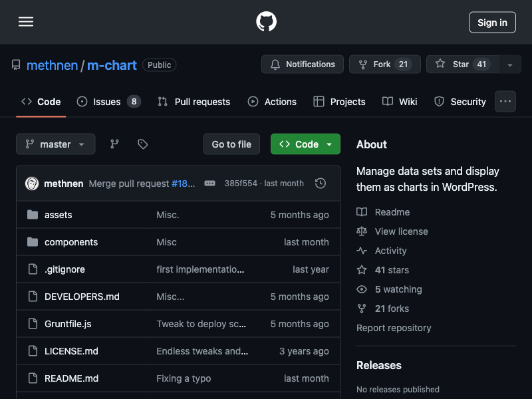Open 'Endless tweaks and...' commit message
The height and width of the screenshot is (399, 532).
coord(202,351)
